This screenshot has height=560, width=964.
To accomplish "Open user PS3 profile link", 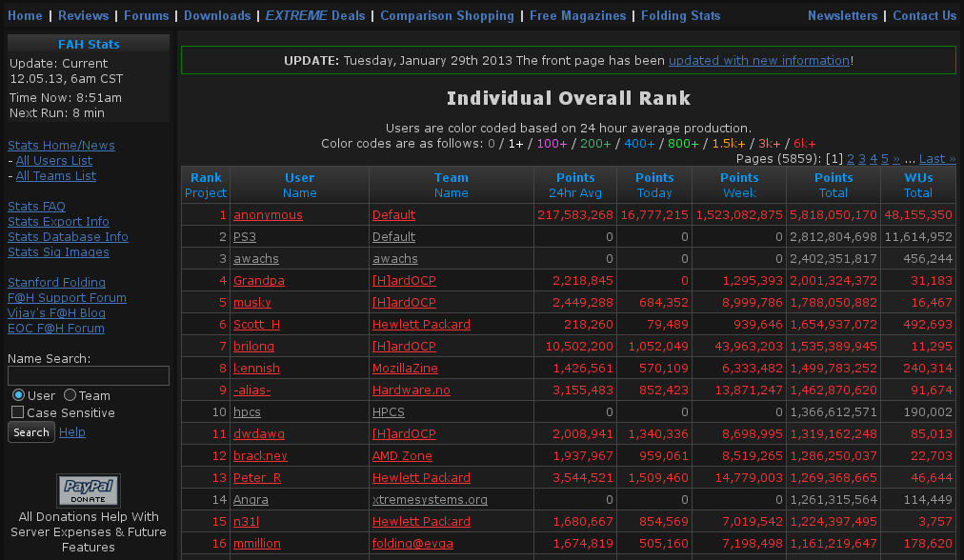I will 245,236.
